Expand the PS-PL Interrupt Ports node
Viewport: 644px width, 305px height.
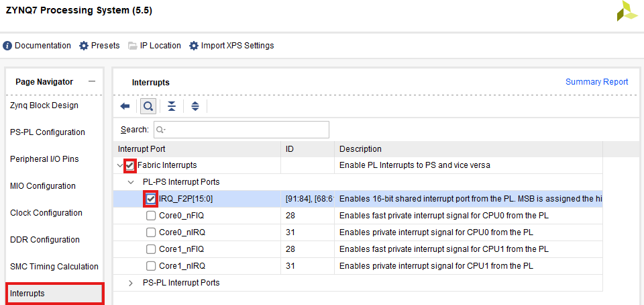coord(131,283)
